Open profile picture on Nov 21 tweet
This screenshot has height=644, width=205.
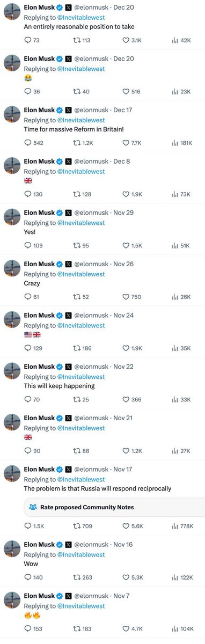12,422
